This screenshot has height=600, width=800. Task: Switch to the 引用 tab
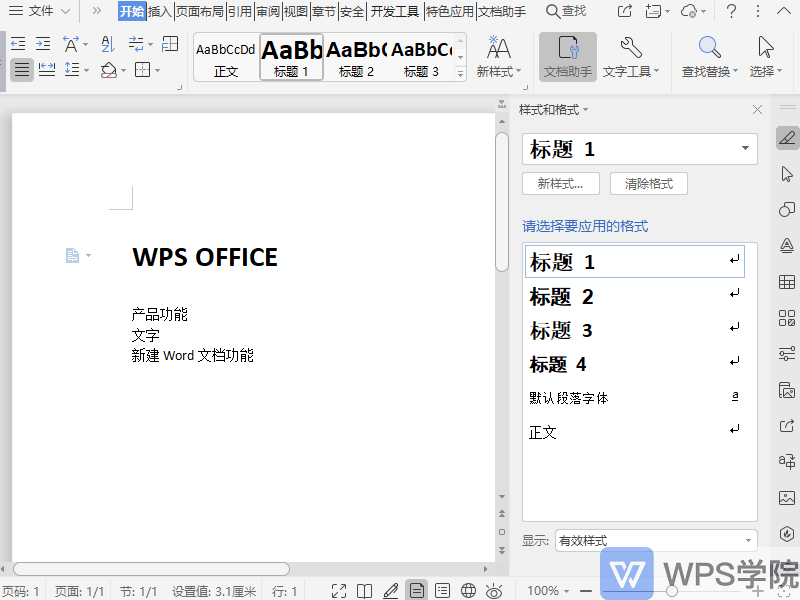click(x=240, y=11)
